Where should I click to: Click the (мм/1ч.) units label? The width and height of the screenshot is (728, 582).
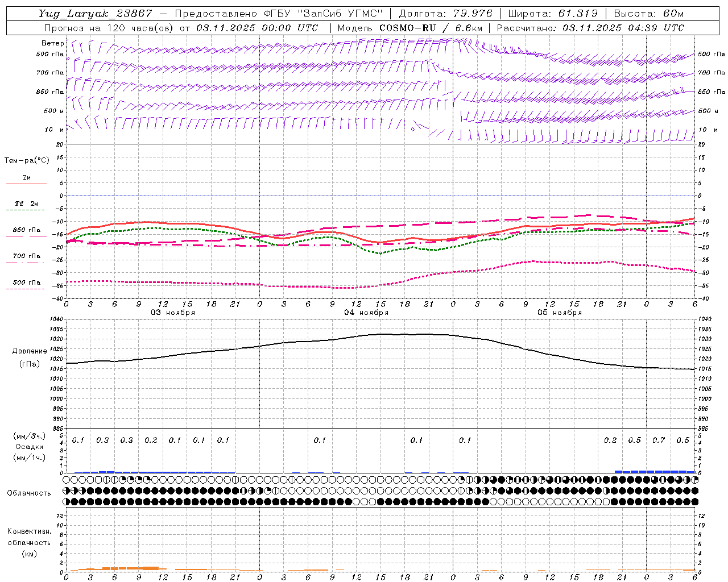29,458
